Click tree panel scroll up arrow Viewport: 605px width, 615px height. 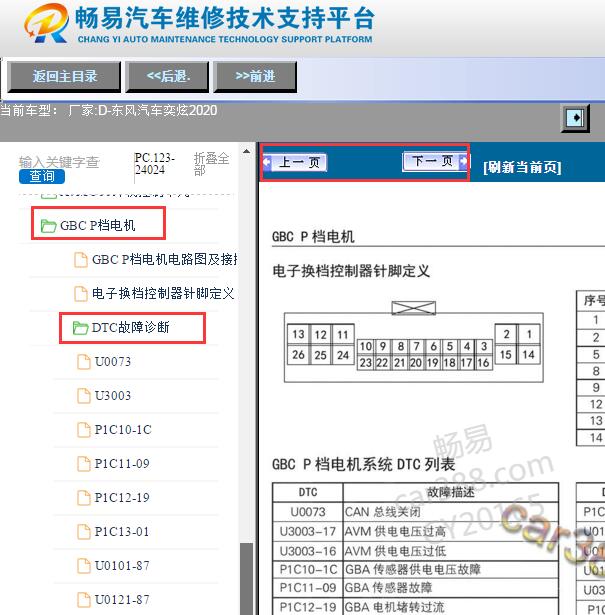[246, 151]
